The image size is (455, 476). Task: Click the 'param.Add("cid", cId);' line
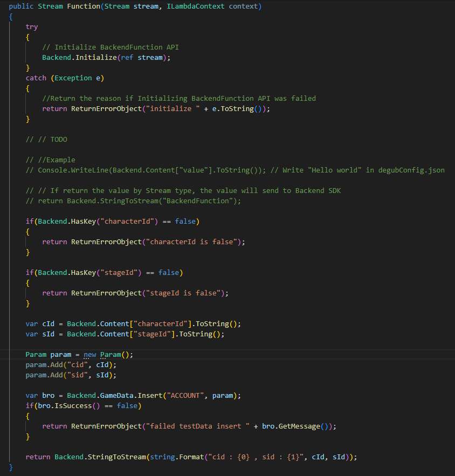tap(71, 365)
